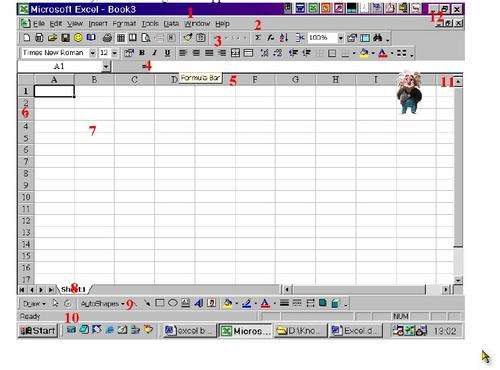Screen dimensions: 500x370
Task: Switch to the Excel d... taskbar button
Action: tap(355, 331)
